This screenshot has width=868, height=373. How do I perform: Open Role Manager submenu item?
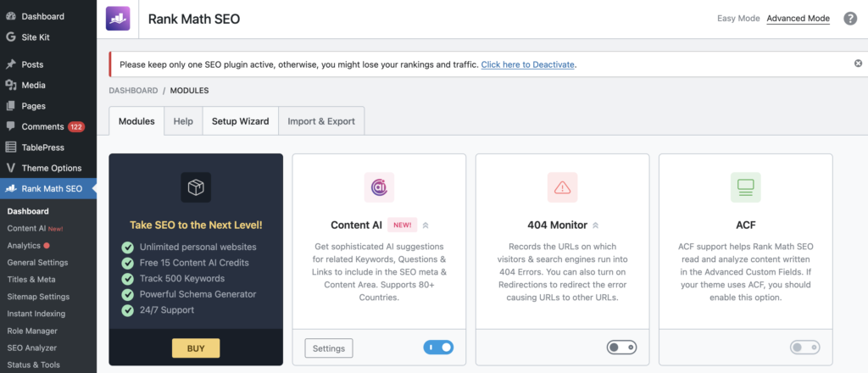tap(32, 331)
